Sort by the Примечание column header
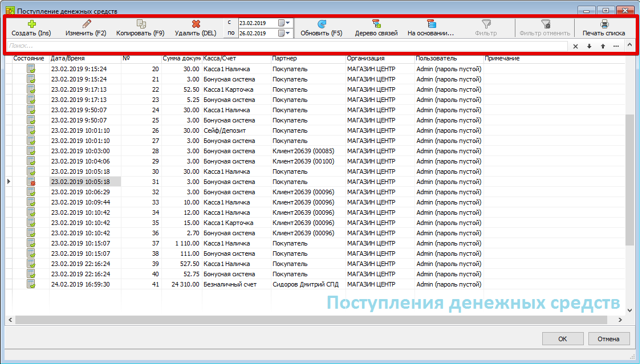The height and width of the screenshot is (364, 642). [x=554, y=59]
